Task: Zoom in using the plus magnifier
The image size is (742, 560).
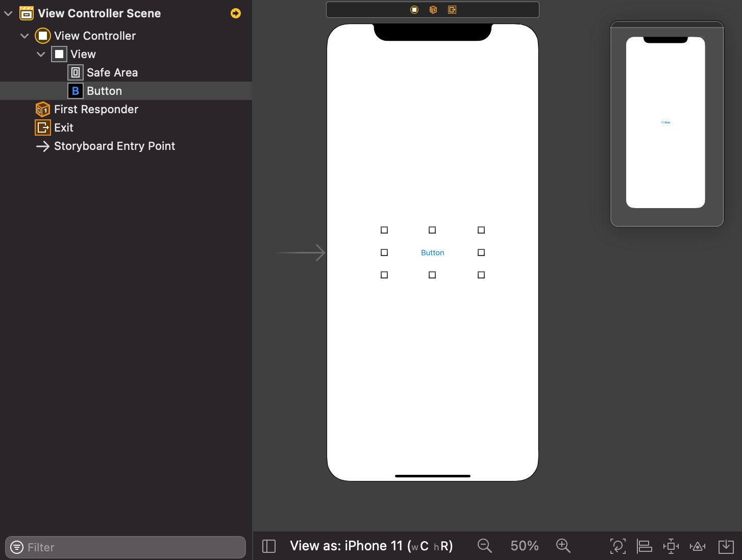Action: pyautogui.click(x=563, y=545)
